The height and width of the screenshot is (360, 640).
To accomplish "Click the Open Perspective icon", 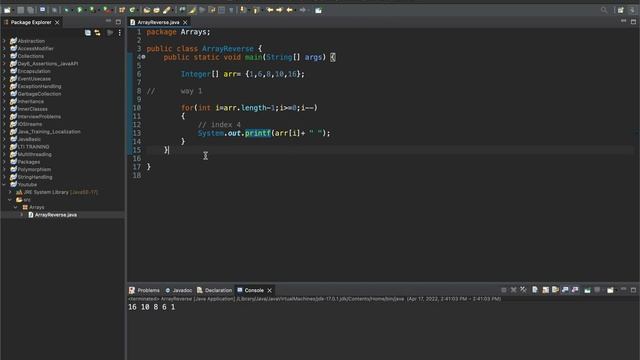I will click(620, 10).
